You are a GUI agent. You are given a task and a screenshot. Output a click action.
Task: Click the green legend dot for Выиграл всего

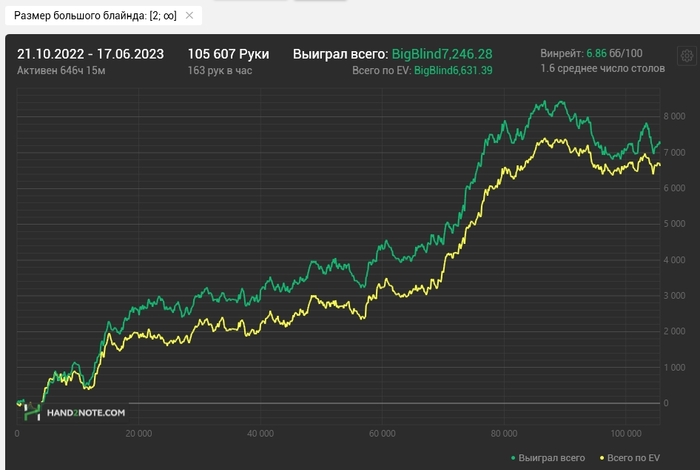pos(513,458)
